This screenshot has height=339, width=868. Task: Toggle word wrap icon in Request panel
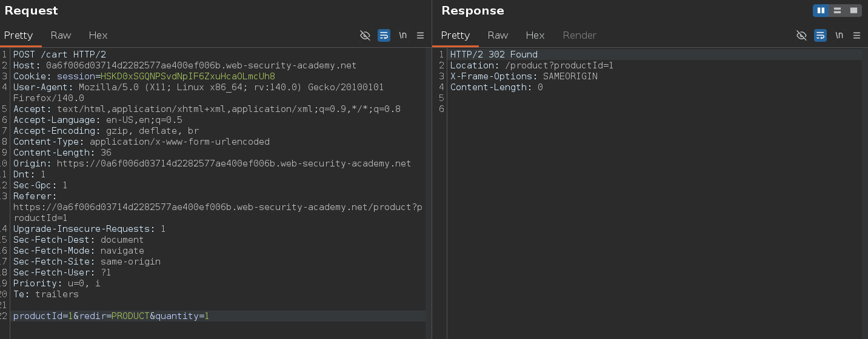(x=384, y=35)
